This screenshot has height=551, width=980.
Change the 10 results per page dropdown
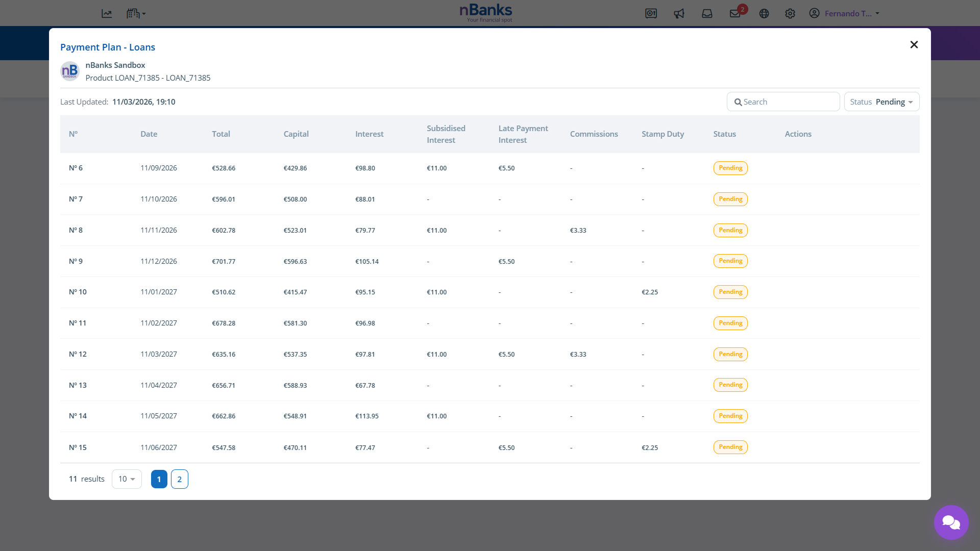point(127,479)
